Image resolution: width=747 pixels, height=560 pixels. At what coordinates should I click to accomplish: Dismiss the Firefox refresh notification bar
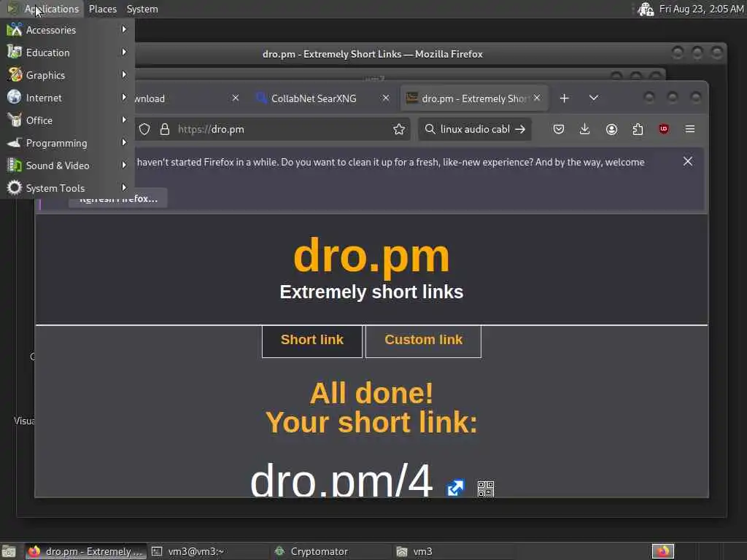tap(688, 161)
